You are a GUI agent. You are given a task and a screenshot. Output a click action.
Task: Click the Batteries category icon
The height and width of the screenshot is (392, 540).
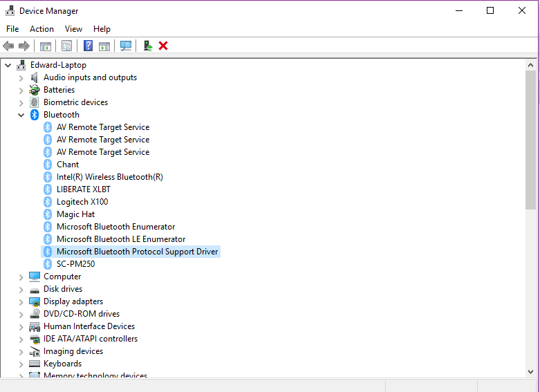coord(34,90)
